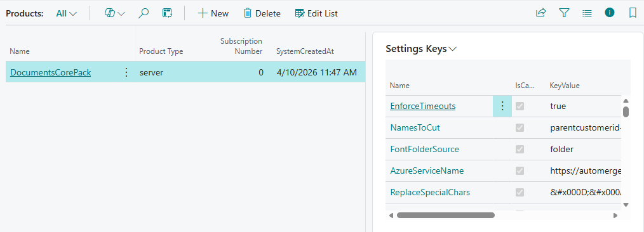This screenshot has width=644, height=232.
Task: Open the EnforceTimeouts settings key
Action: tap(422, 106)
